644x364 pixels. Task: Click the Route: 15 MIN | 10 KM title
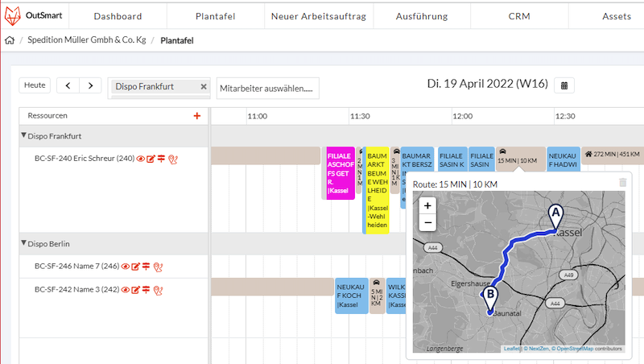455,184
